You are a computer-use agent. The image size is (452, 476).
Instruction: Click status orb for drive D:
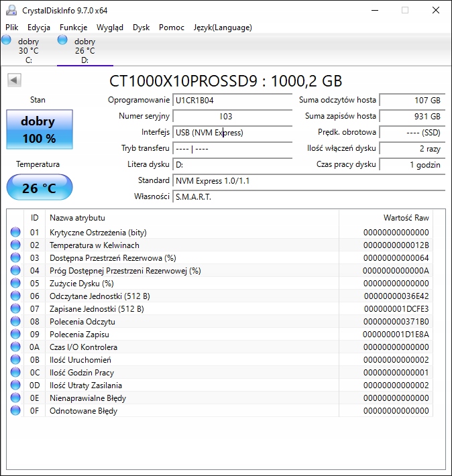(x=63, y=40)
